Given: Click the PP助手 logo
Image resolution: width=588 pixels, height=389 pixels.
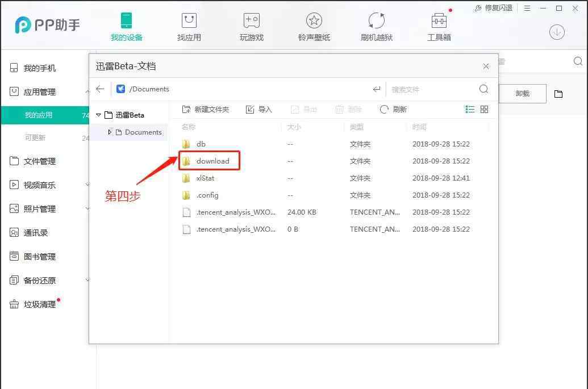Looking at the screenshot, I should click(48, 25).
